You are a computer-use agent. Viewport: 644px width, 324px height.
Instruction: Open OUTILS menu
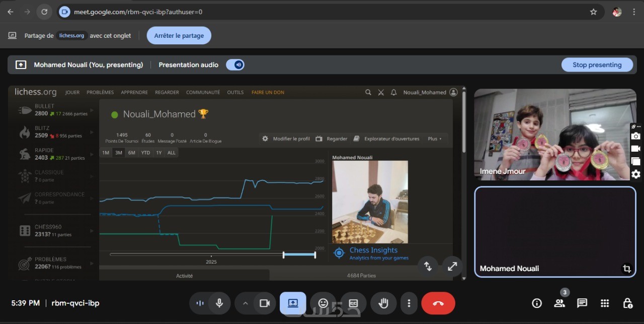tap(235, 93)
